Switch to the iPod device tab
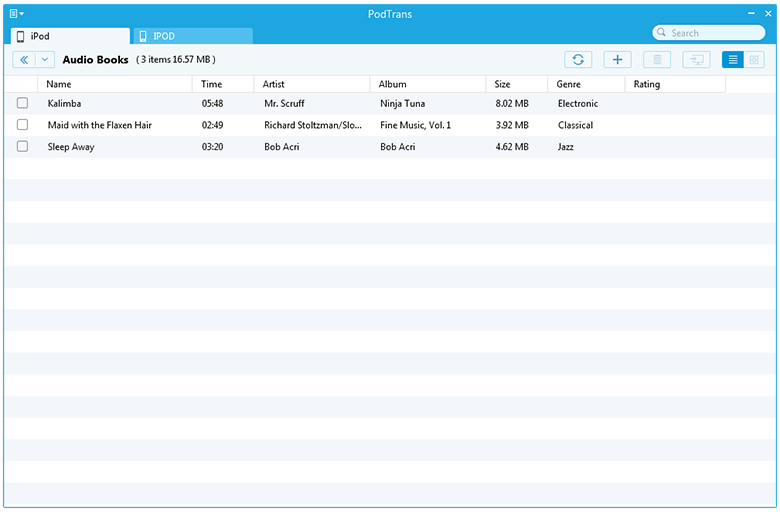 pyautogui.click(x=70, y=36)
